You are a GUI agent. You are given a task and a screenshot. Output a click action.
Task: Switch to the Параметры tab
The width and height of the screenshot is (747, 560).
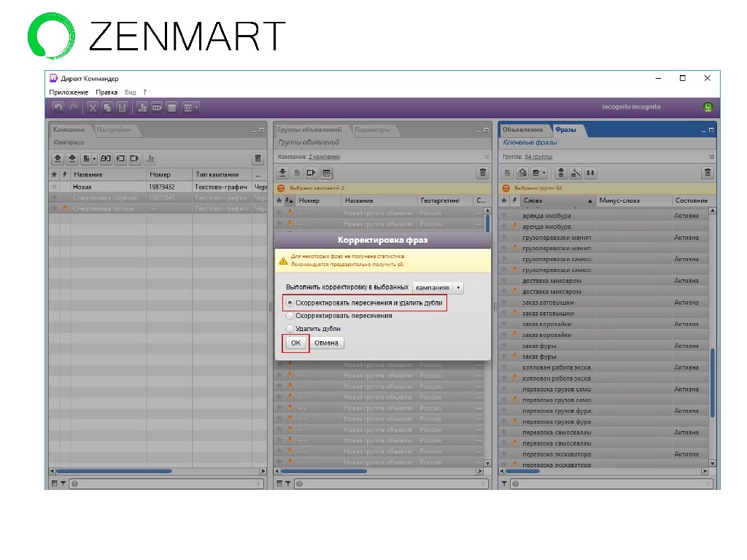(x=372, y=130)
